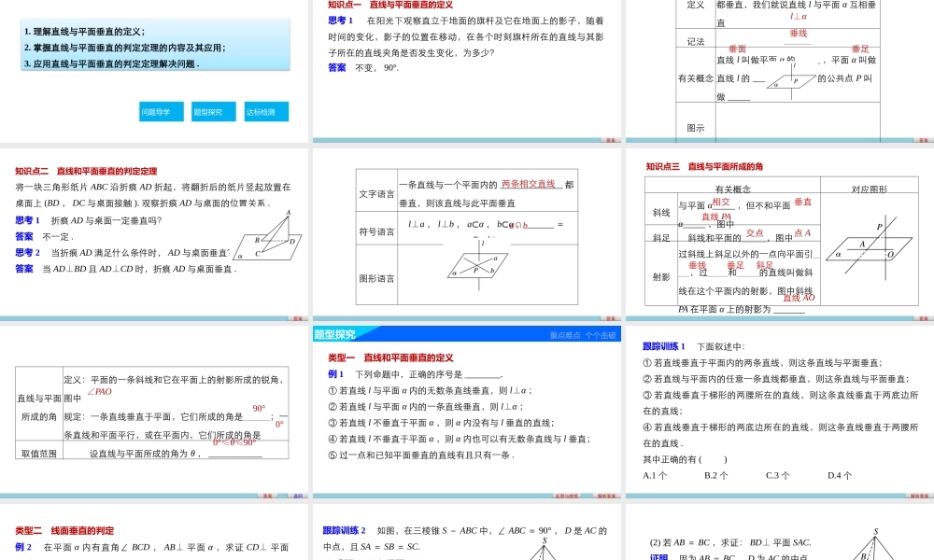The image size is (934, 560).
Task: Click the 返回 button below the 取值范围 table
Action: click(x=298, y=496)
